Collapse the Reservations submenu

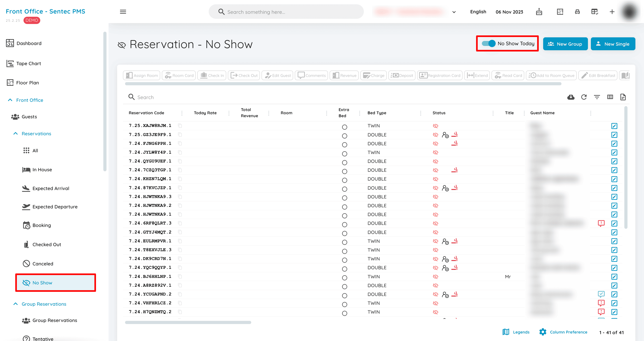16,134
